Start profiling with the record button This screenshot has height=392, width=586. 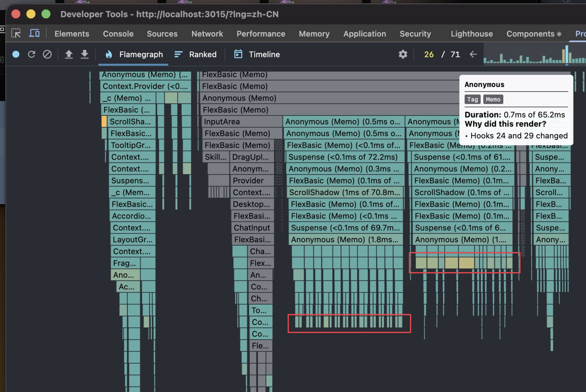pos(16,54)
